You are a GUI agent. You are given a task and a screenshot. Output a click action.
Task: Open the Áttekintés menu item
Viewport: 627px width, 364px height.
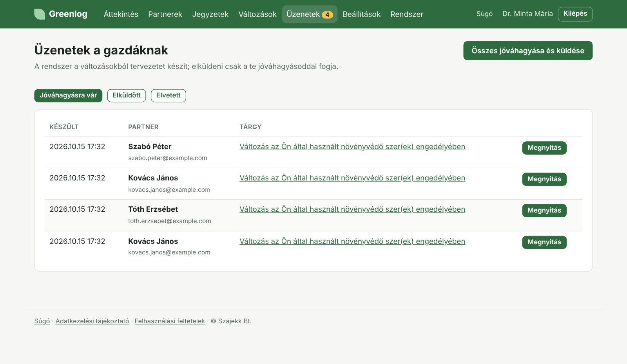pyautogui.click(x=121, y=14)
